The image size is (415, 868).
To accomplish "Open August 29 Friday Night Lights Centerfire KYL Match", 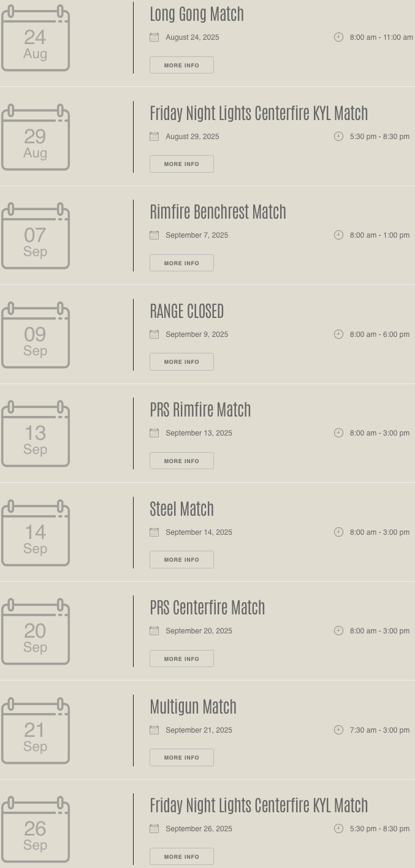I will (259, 113).
